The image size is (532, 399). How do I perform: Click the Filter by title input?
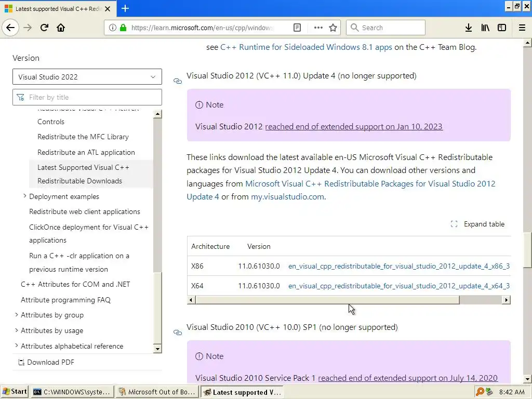[87, 97]
